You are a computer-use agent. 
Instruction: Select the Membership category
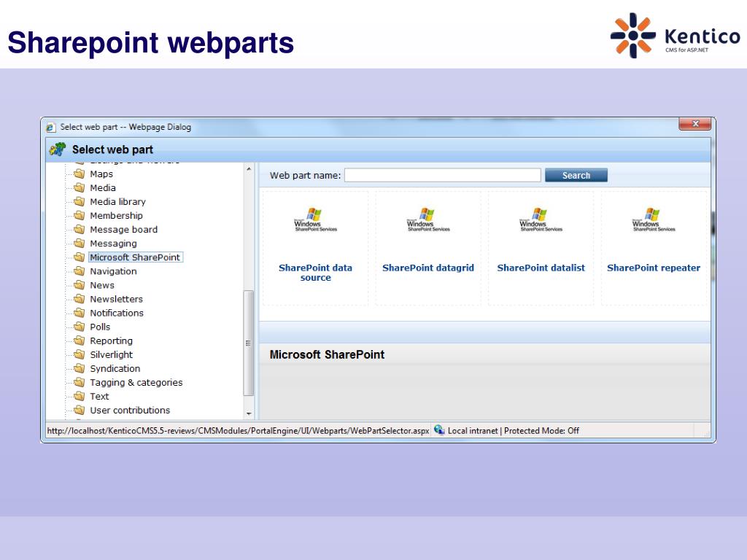tap(116, 215)
